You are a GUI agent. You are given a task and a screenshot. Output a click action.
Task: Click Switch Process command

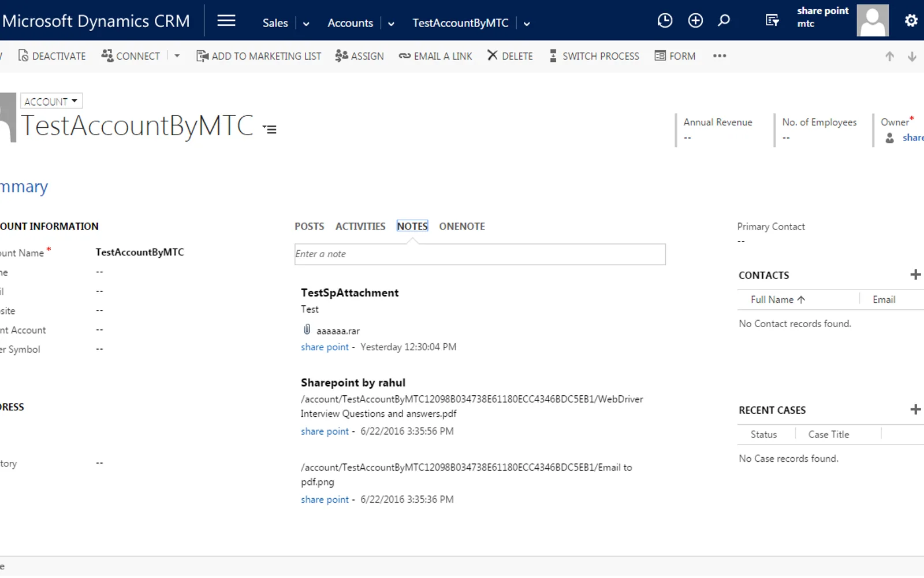pyautogui.click(x=594, y=56)
